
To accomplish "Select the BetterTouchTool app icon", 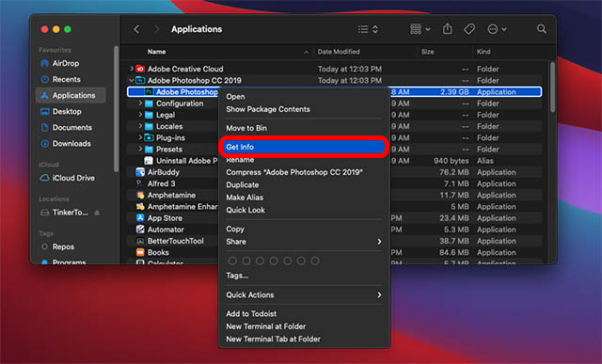I will (140, 241).
